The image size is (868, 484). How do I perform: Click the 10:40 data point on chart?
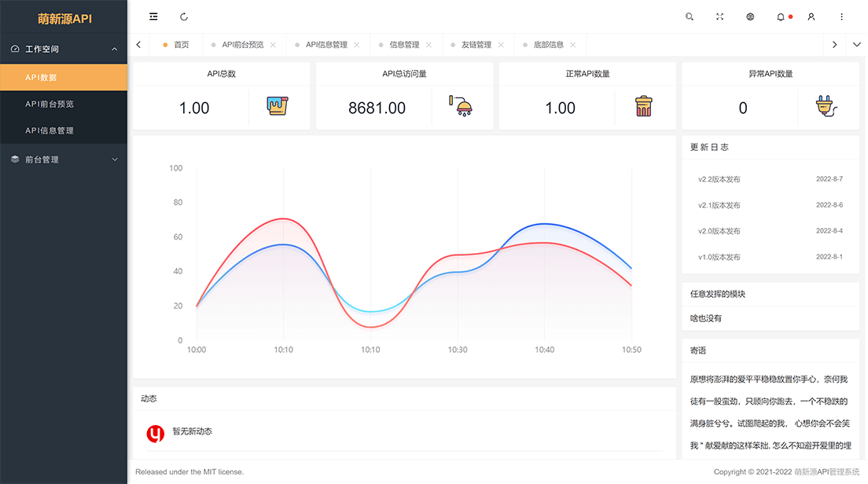point(544,224)
